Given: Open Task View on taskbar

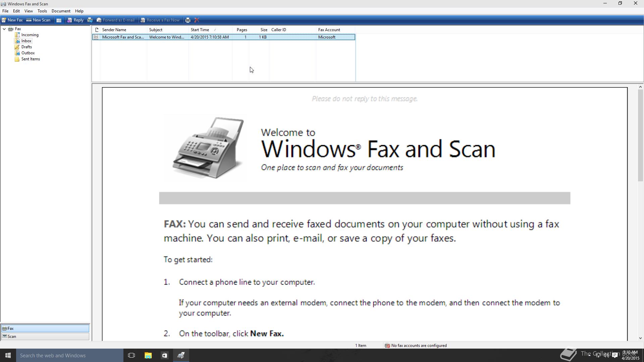Looking at the screenshot, I should (x=131, y=355).
